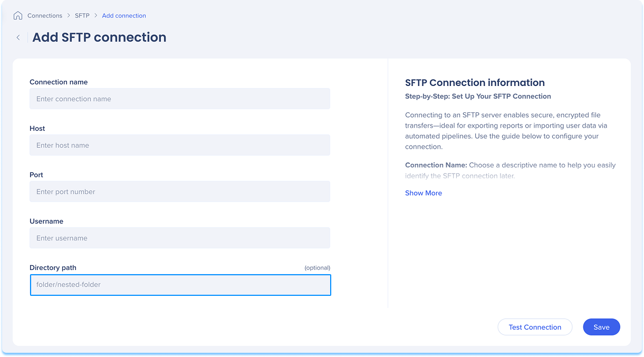The height and width of the screenshot is (357, 644).
Task: Click the Host field label
Action: click(x=37, y=129)
